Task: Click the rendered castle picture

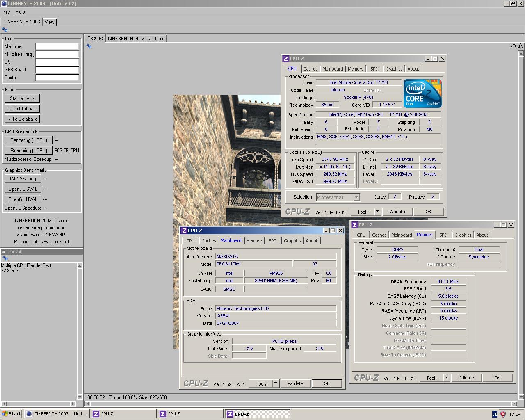Action: (227, 160)
